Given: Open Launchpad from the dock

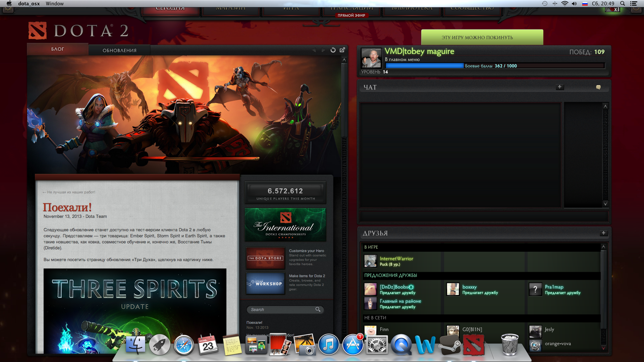Looking at the screenshot, I should 160,345.
